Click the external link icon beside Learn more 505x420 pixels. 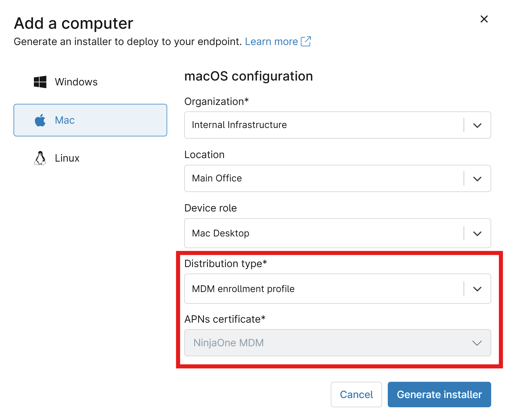coord(306,41)
